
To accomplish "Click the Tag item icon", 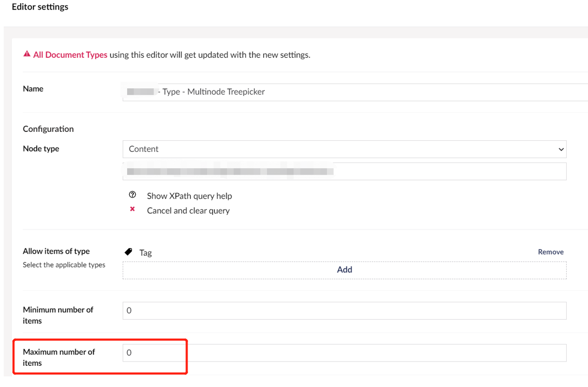I will [x=128, y=252].
